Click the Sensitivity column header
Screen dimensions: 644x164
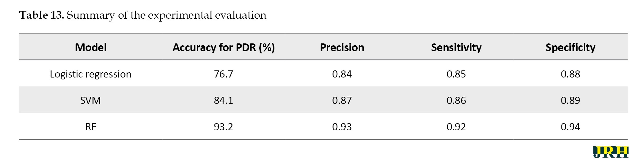point(456,48)
